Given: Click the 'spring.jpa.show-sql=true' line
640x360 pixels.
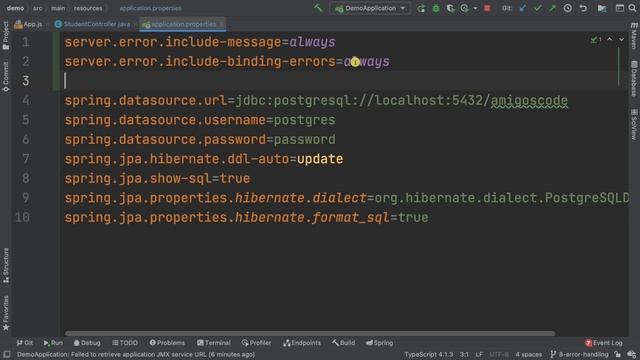Looking at the screenshot, I should click(158, 178).
